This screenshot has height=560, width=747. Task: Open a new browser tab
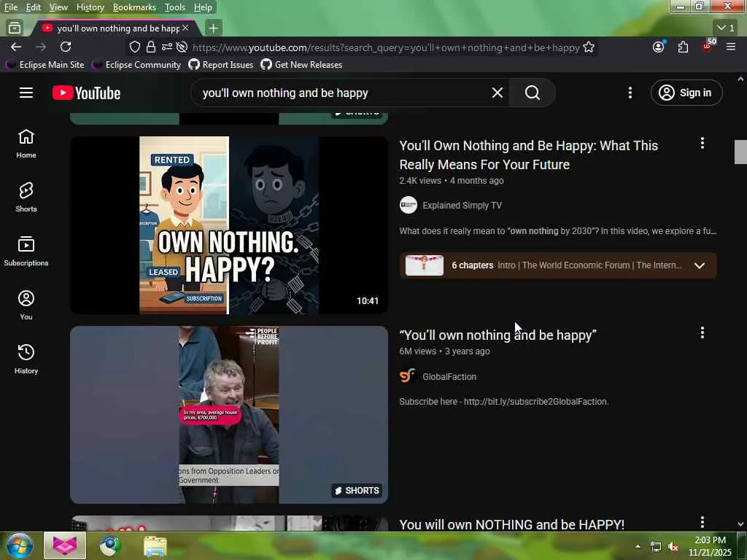click(x=214, y=28)
